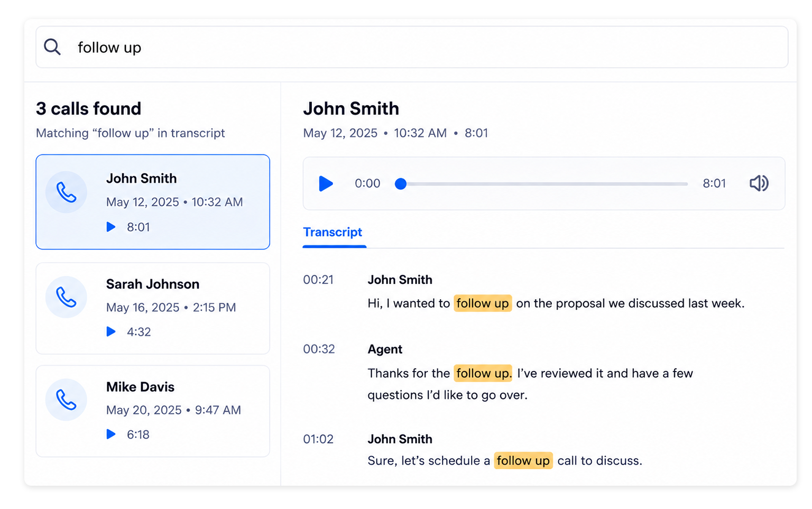Play Mike Davis's 6:18 call

111,434
